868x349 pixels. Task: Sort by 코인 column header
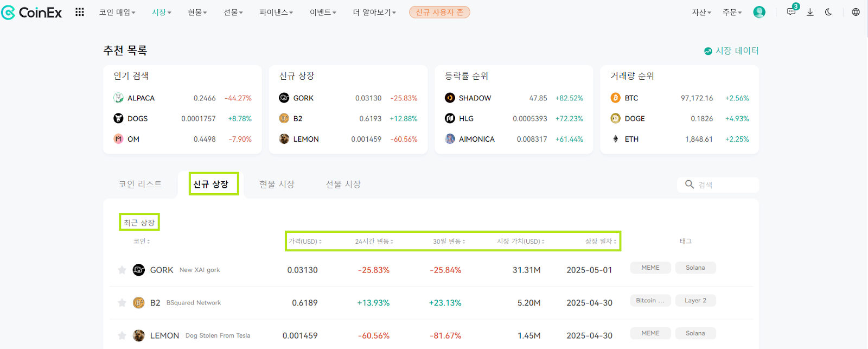142,241
